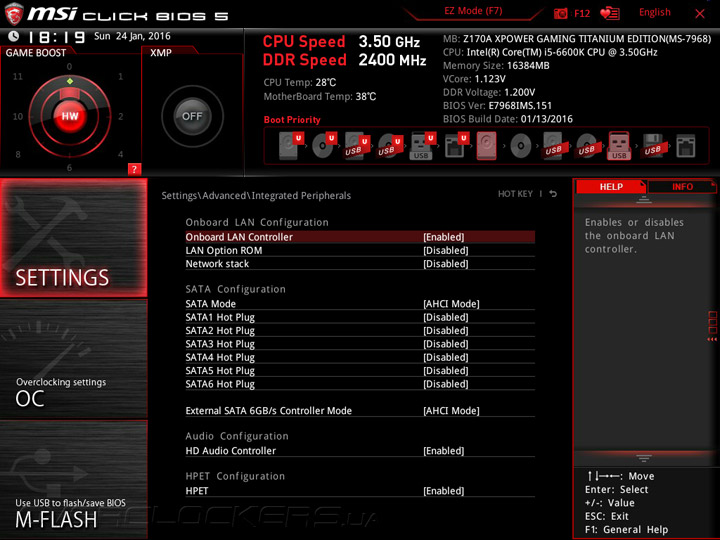The image size is (720, 540).
Task: Select the UEFI USB hard disk boot icon
Action: 357,146
